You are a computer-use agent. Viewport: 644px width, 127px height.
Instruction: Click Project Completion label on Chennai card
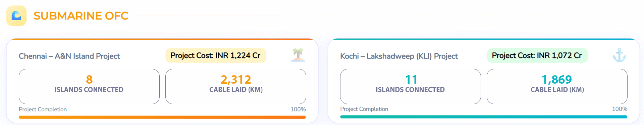click(43, 109)
